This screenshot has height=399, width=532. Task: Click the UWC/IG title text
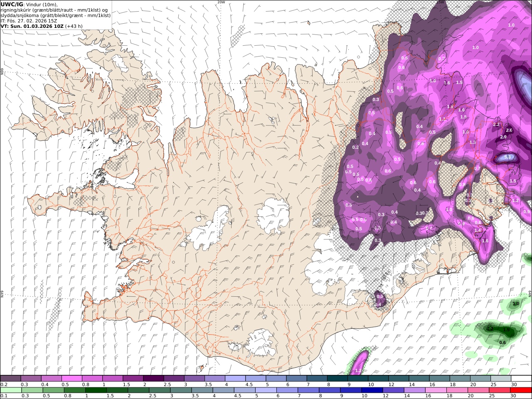coord(12,5)
